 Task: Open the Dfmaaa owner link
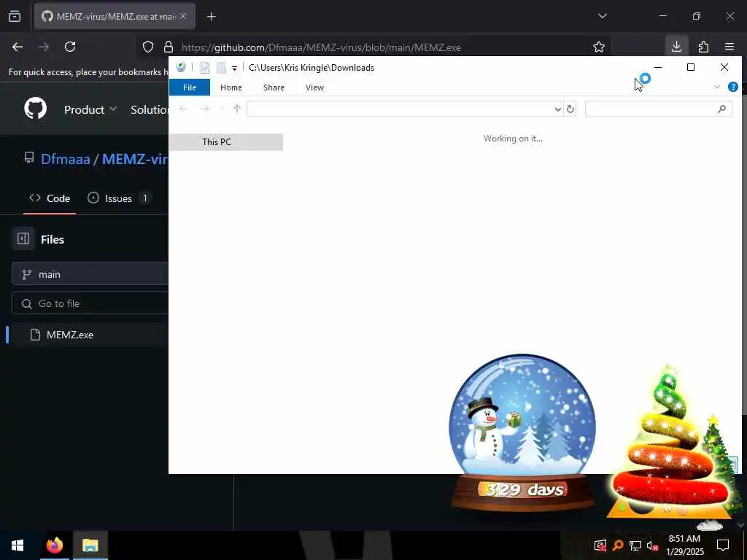pyautogui.click(x=65, y=158)
